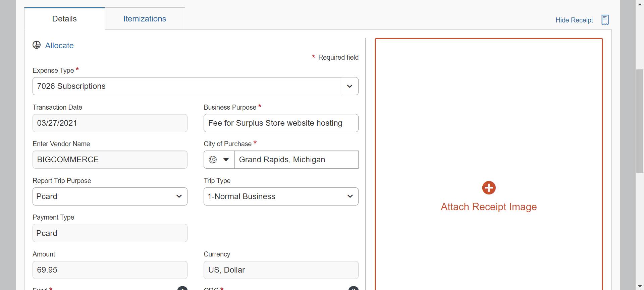This screenshot has width=644, height=290.
Task: Click the Allocate link
Action: 59,46
